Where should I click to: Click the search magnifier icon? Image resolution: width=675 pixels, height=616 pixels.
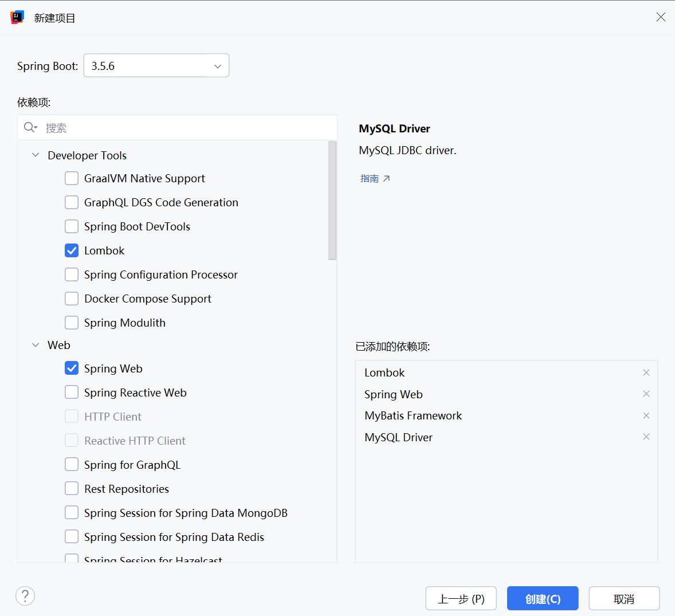click(30, 127)
